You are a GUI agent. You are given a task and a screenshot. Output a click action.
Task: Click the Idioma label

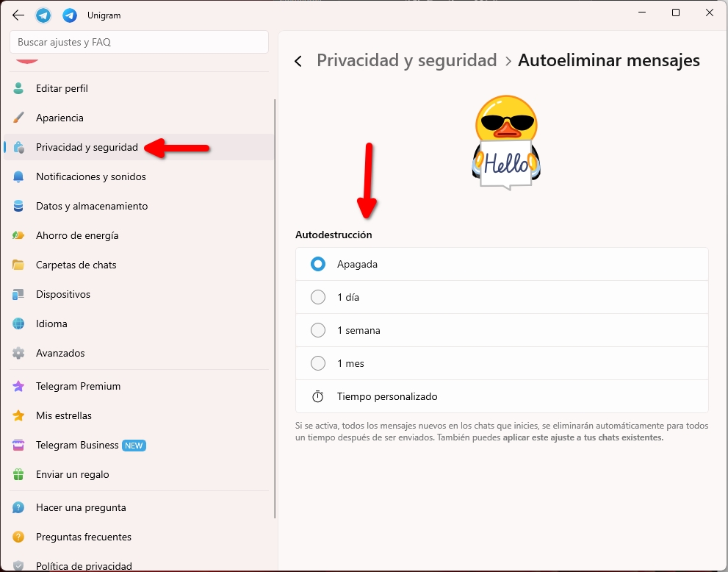coord(51,324)
